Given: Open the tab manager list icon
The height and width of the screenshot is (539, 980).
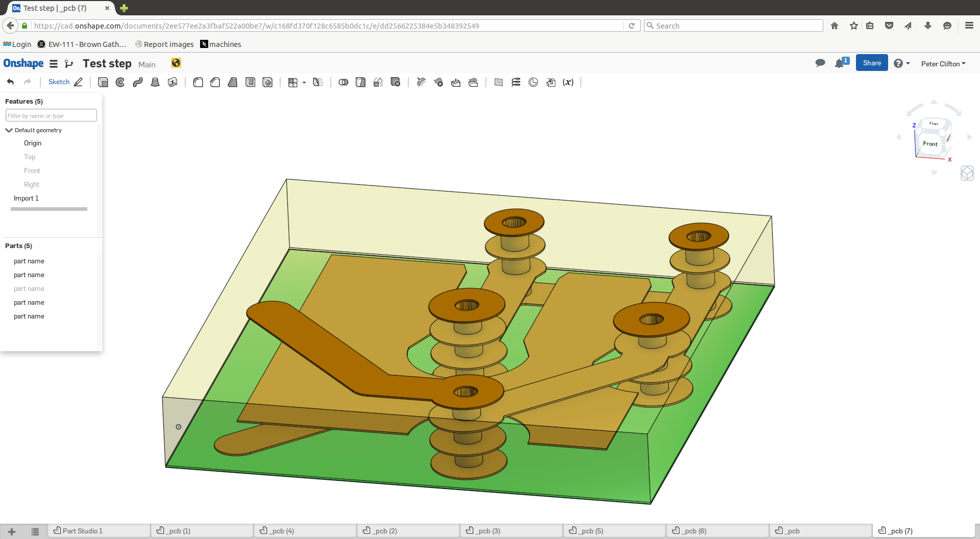Looking at the screenshot, I should (x=35, y=531).
